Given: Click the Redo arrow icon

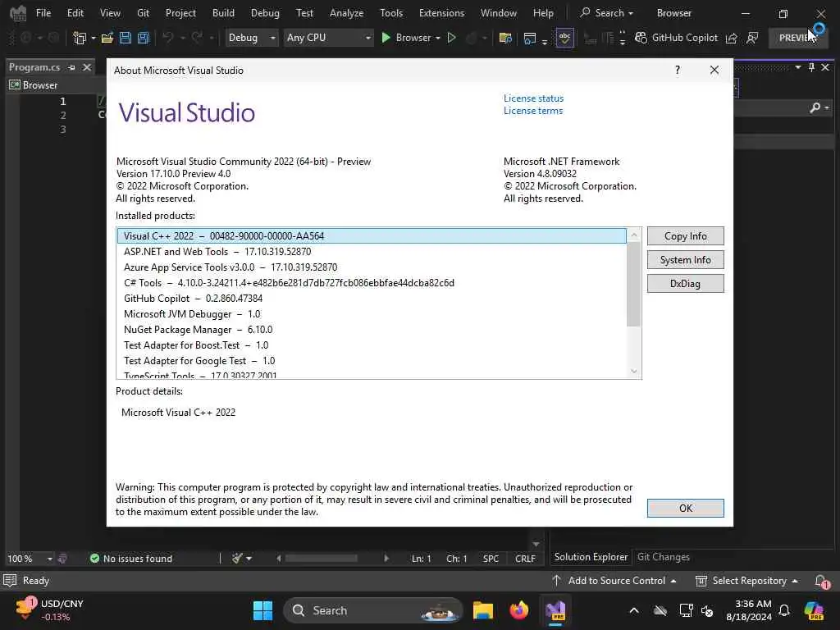Looking at the screenshot, I should [x=197, y=38].
